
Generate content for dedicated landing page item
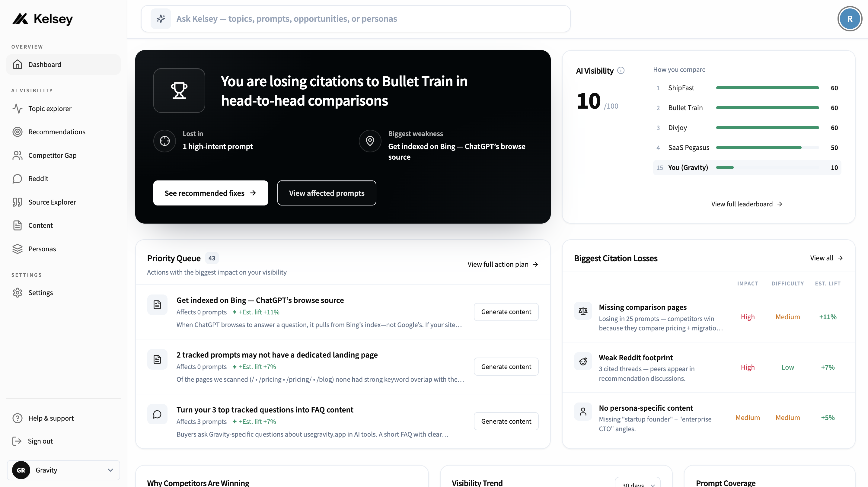(506, 366)
